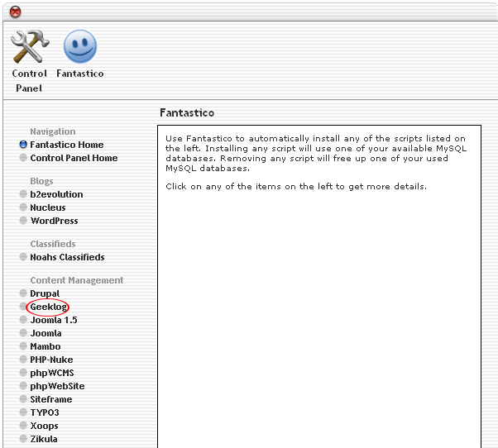Click the Fantastico smiley face icon
This screenshot has height=448, width=498.
tap(80, 46)
